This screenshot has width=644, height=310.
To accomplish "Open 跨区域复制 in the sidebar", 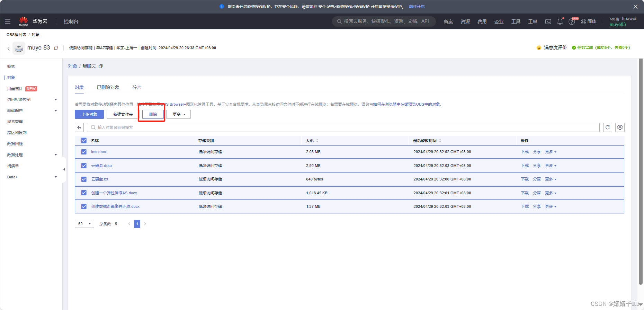I will [17, 133].
